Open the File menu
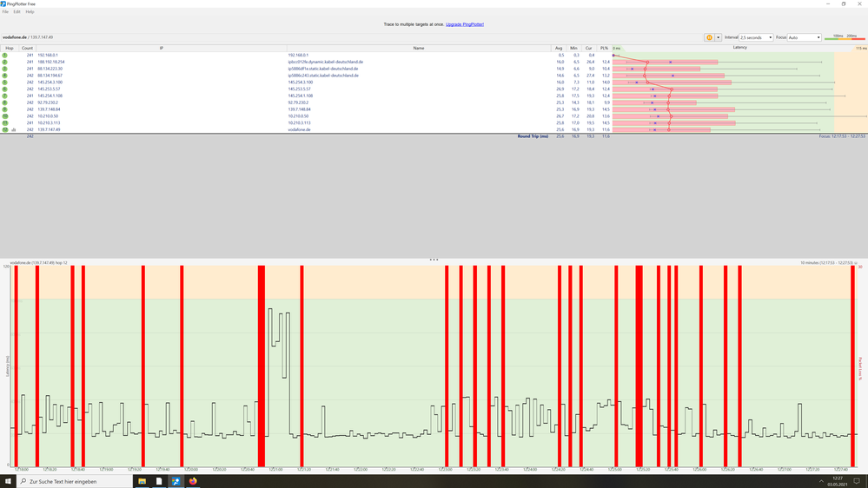This screenshot has width=868, height=488. coord(5,11)
